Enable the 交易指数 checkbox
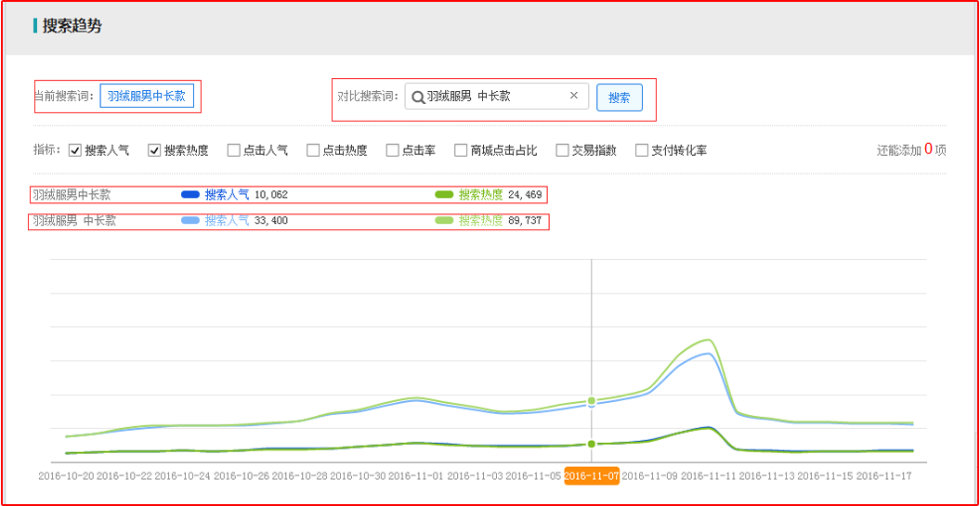980x506 pixels. pos(563,150)
